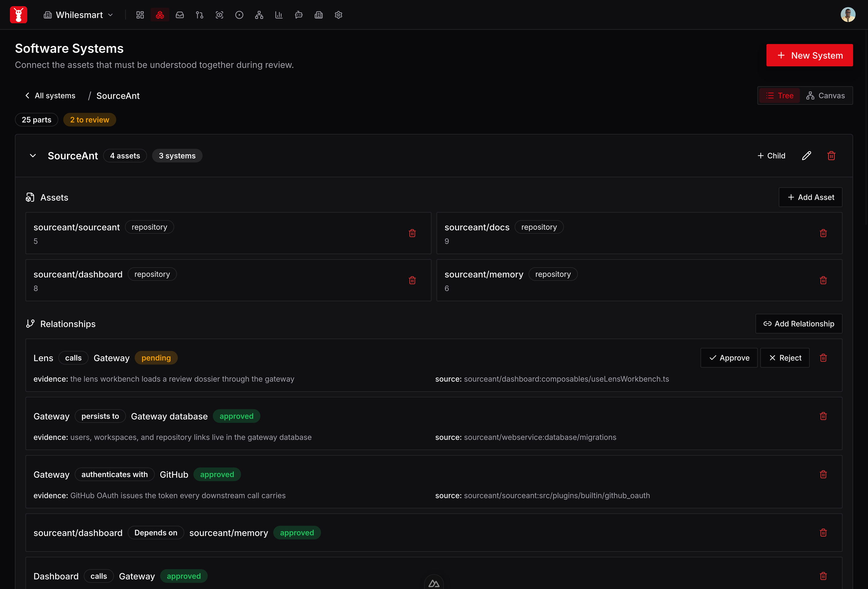This screenshot has height=589, width=868.
Task: Click the sourceant/docs asset name
Action: pyautogui.click(x=477, y=227)
